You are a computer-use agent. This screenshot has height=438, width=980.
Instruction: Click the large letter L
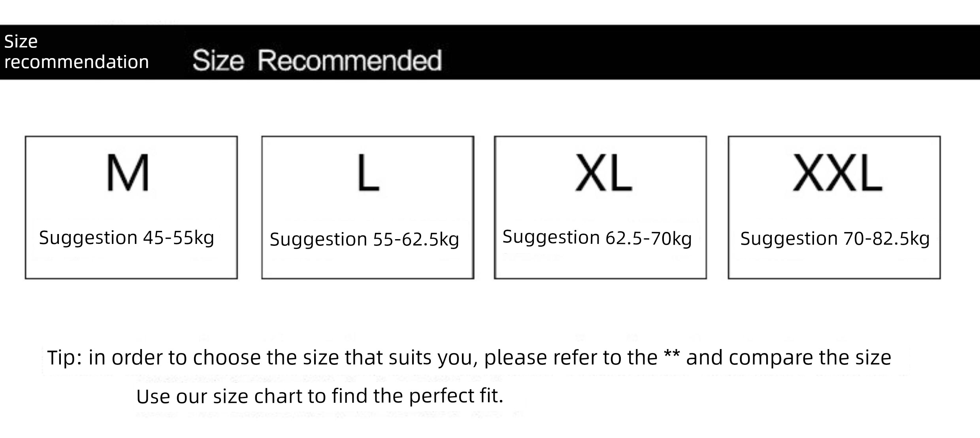point(368,173)
